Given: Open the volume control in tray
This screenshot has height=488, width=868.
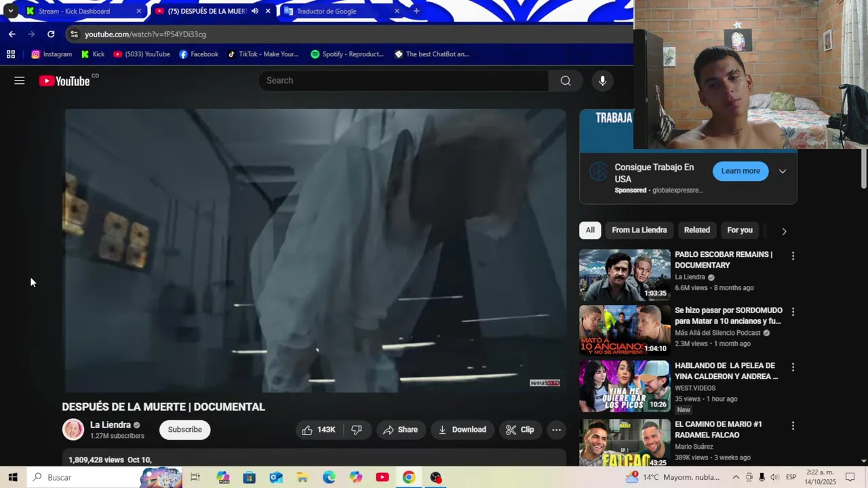Looking at the screenshot, I should pyautogui.click(x=774, y=477).
